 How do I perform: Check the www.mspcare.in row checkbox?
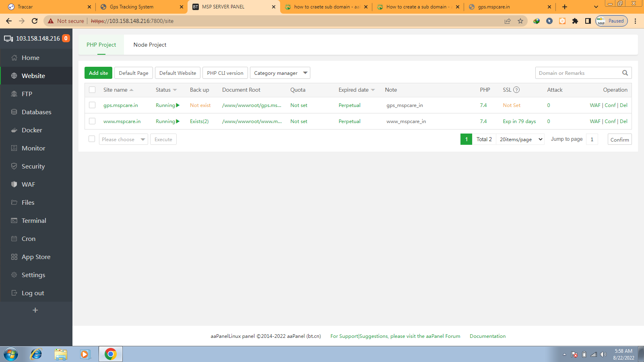click(x=92, y=121)
